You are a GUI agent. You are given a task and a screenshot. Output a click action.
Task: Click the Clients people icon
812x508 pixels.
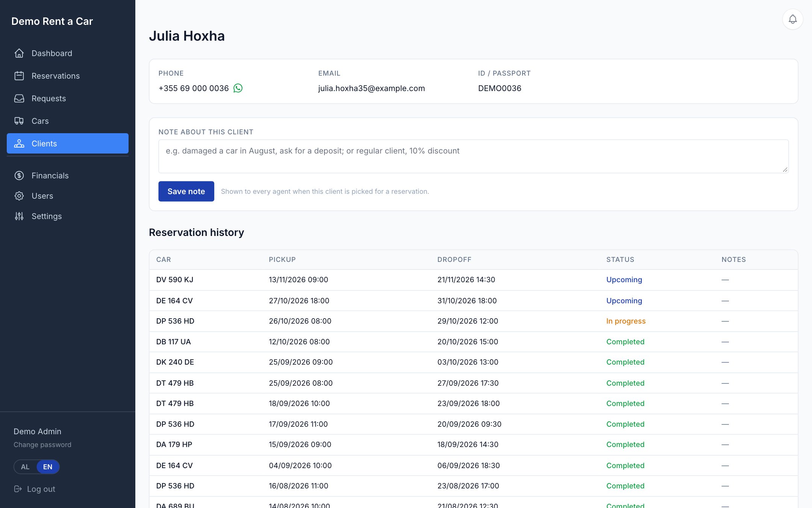pos(19,143)
